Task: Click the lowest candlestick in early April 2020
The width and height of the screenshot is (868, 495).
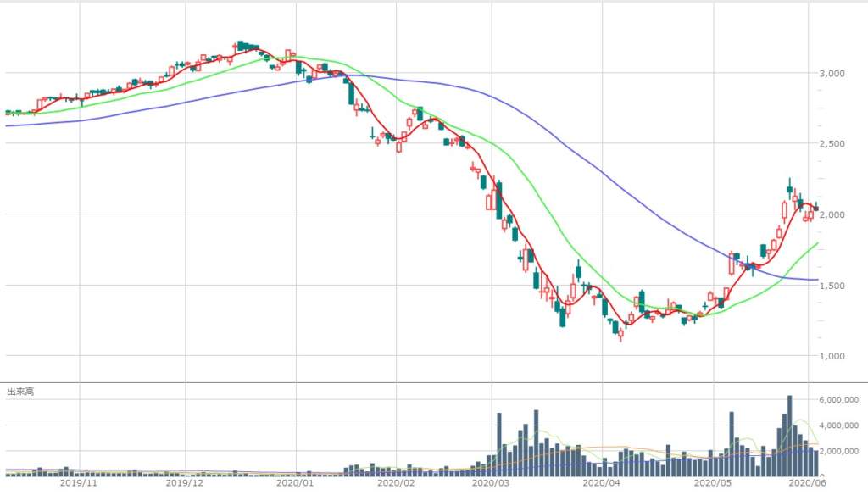Action: click(x=620, y=335)
